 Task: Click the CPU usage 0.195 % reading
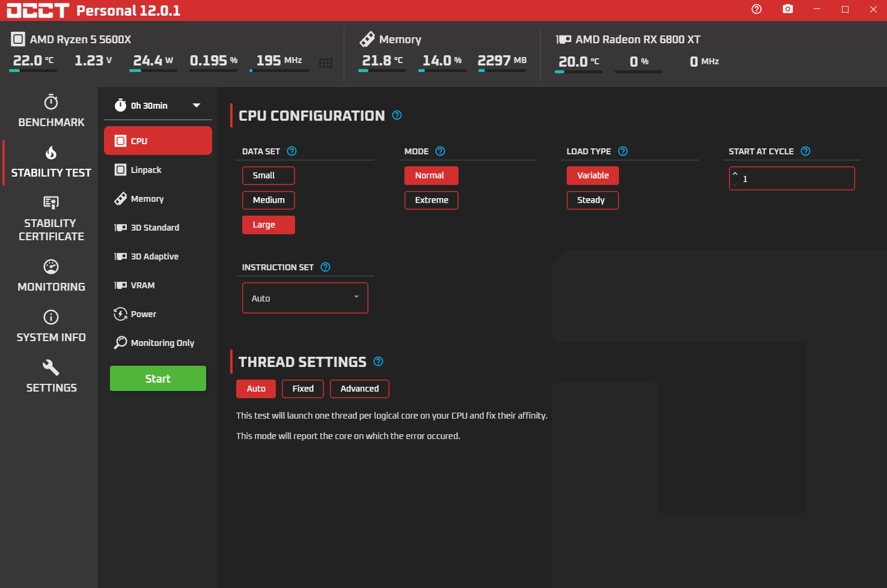tap(213, 61)
